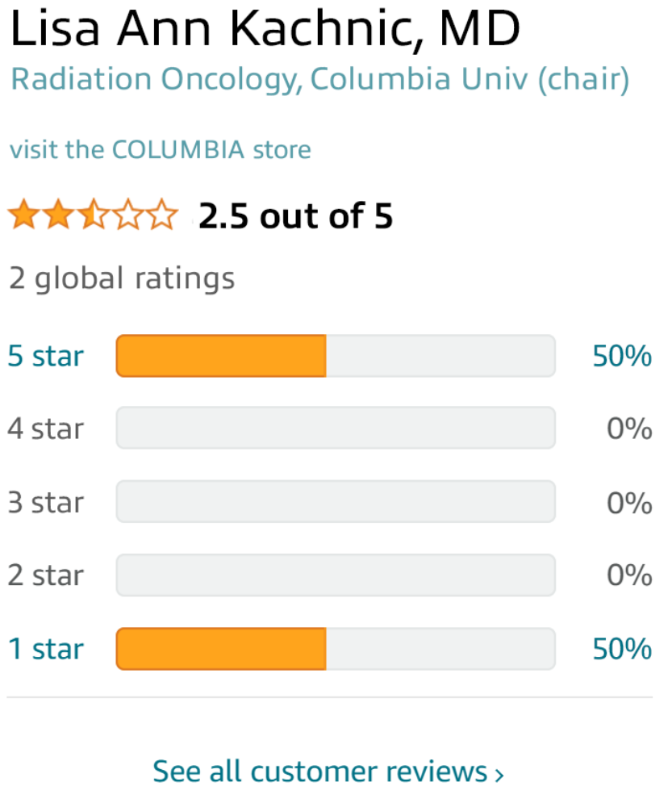Click the 2.5 out of 5 rating text

point(295,216)
